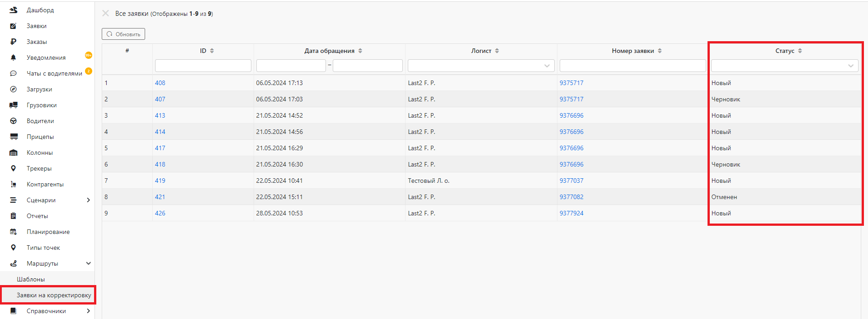This screenshot has width=868, height=319.
Task: Toggle sorting on Статус column
Action: click(800, 51)
